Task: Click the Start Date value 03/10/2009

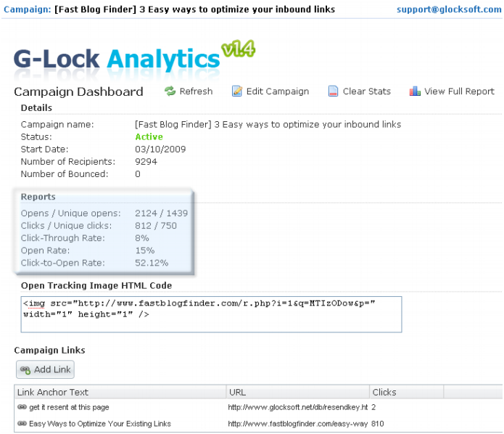Action: (160, 150)
